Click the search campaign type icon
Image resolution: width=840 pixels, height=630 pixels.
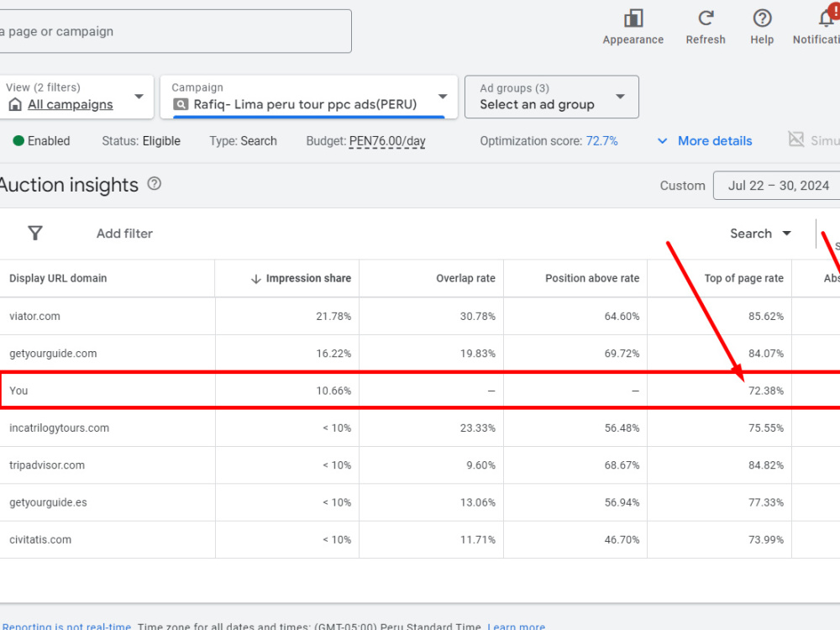click(x=181, y=104)
